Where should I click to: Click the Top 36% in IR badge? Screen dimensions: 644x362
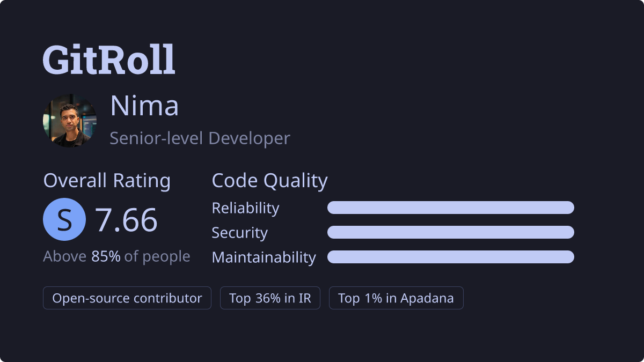point(270,298)
